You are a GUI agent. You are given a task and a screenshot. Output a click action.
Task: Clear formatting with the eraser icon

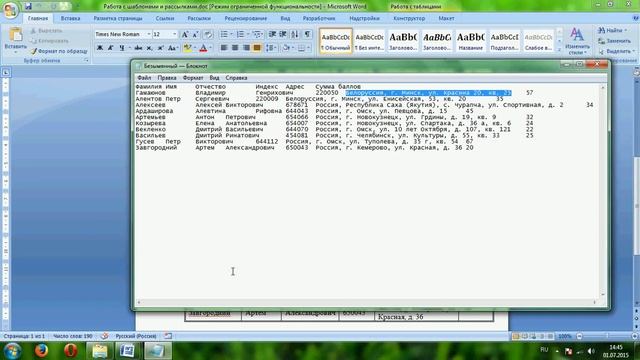208,34
